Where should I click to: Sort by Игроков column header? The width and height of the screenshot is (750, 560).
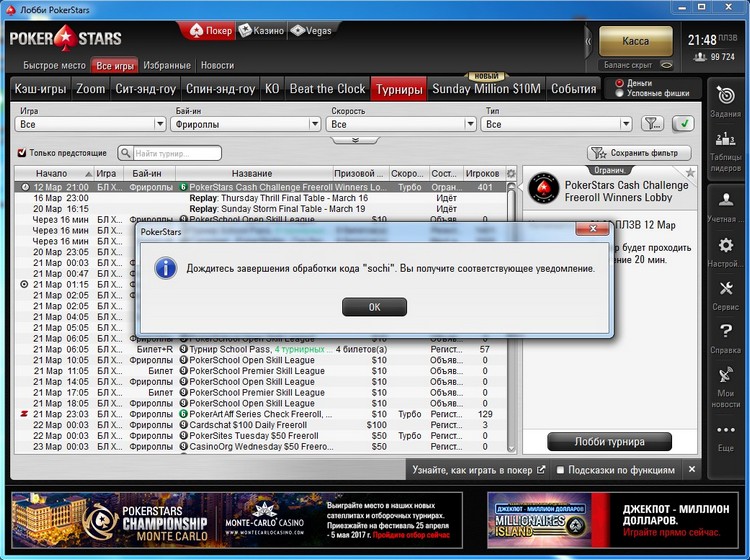(483, 174)
